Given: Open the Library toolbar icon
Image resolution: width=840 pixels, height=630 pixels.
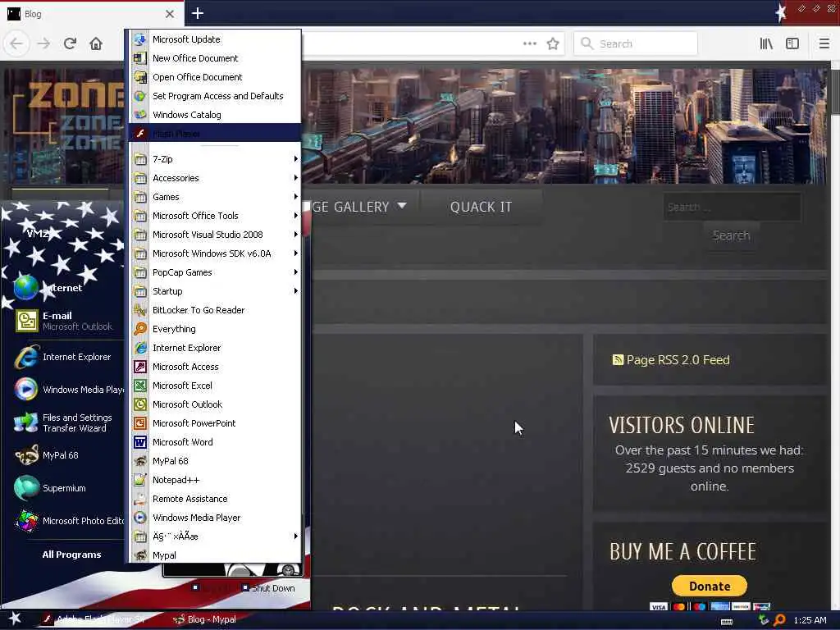Looking at the screenshot, I should click(x=766, y=43).
